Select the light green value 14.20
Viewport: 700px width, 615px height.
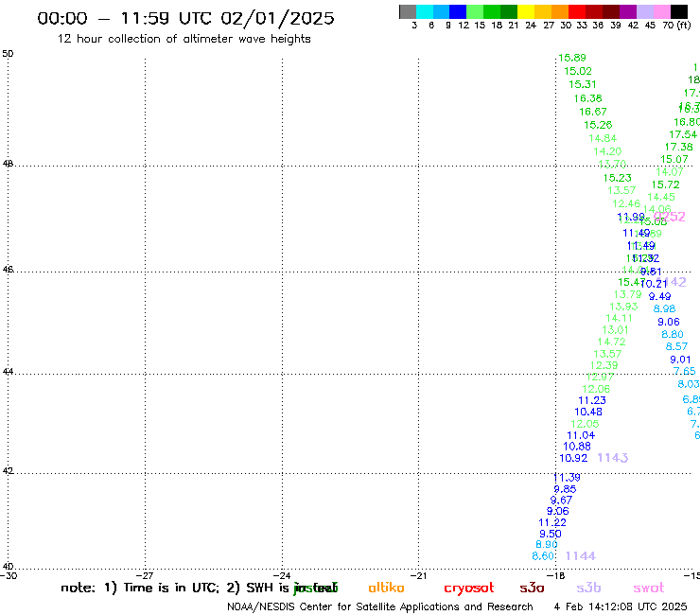(x=607, y=151)
